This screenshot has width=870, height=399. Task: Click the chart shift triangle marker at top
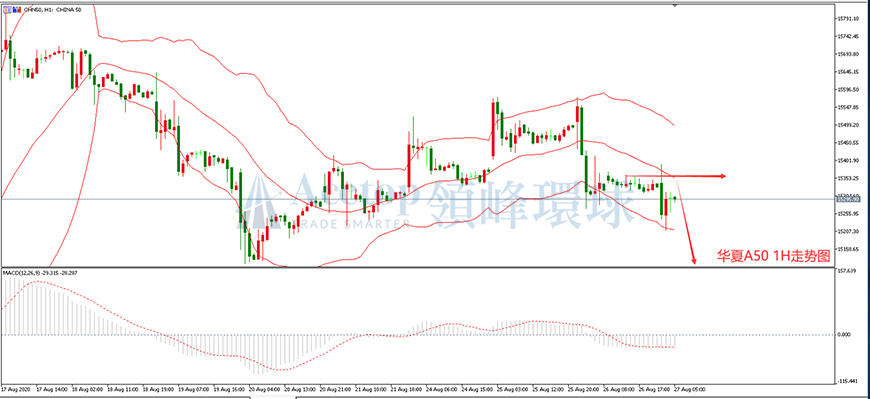tap(675, 6)
